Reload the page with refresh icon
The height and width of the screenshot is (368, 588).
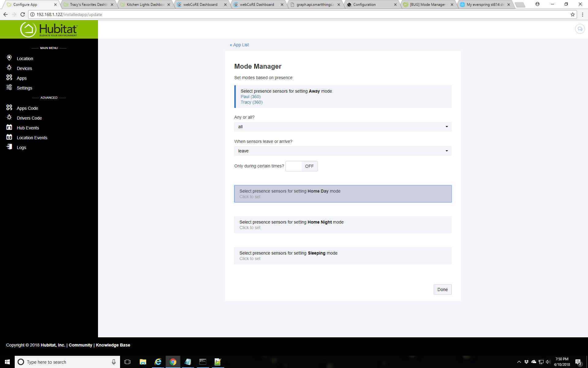[x=22, y=14]
